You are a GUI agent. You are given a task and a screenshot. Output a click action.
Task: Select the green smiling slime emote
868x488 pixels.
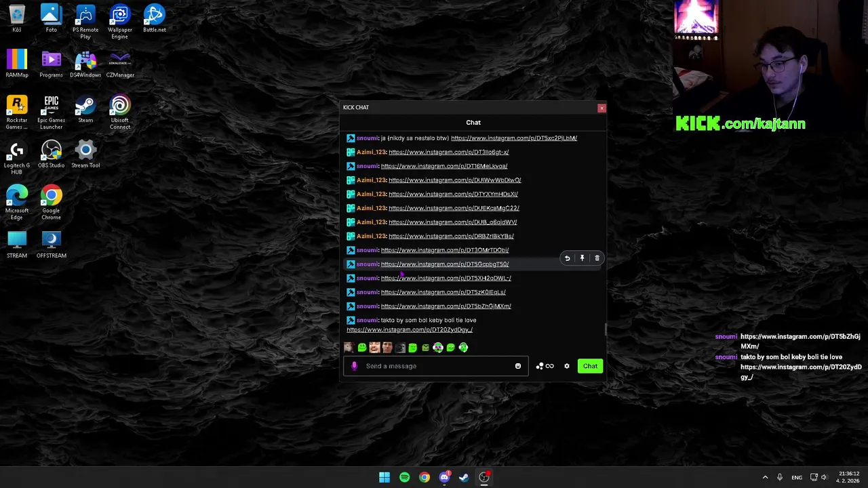[361, 348]
